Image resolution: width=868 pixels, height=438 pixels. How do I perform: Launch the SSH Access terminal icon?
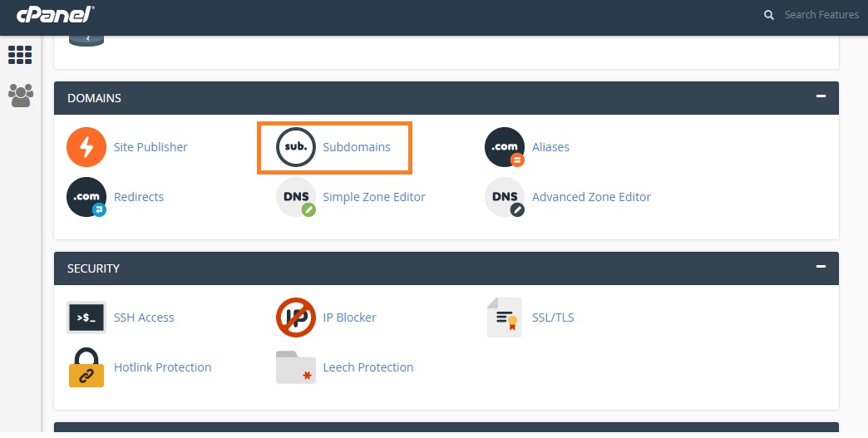click(86, 317)
